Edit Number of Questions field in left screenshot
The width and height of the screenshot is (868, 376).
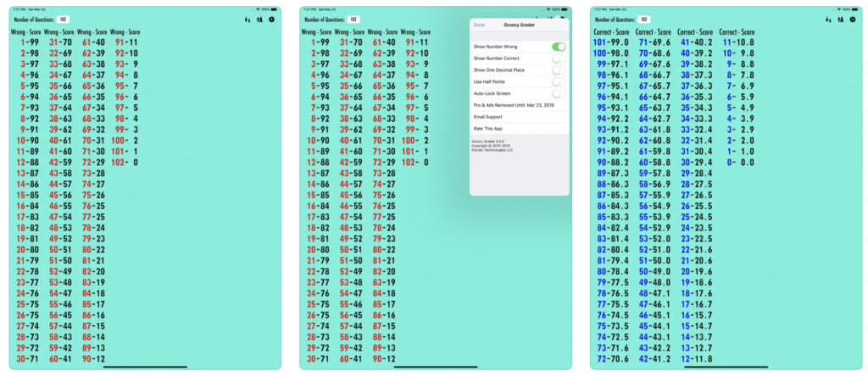click(x=64, y=19)
